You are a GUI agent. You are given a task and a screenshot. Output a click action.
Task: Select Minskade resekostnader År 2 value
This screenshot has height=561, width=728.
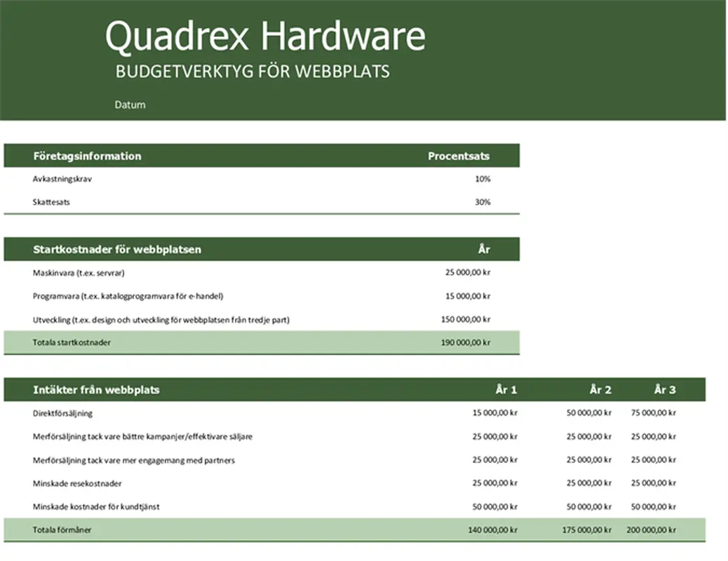[x=588, y=483]
